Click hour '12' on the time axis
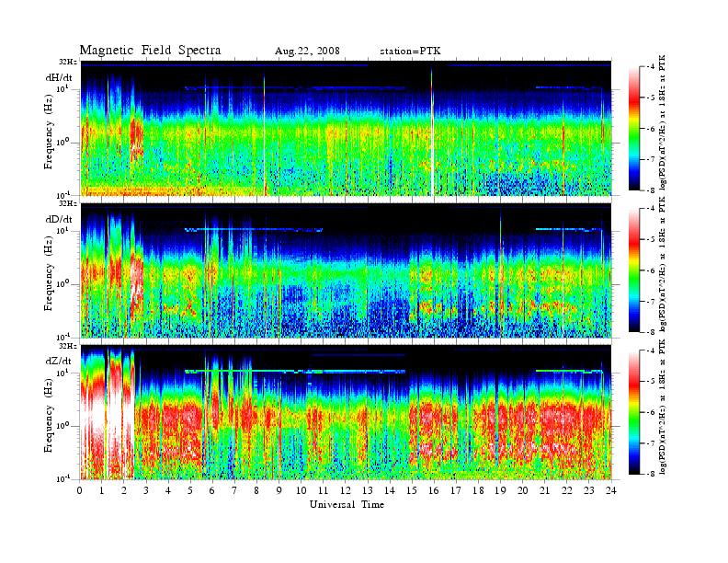The image size is (728, 563). pyautogui.click(x=346, y=490)
